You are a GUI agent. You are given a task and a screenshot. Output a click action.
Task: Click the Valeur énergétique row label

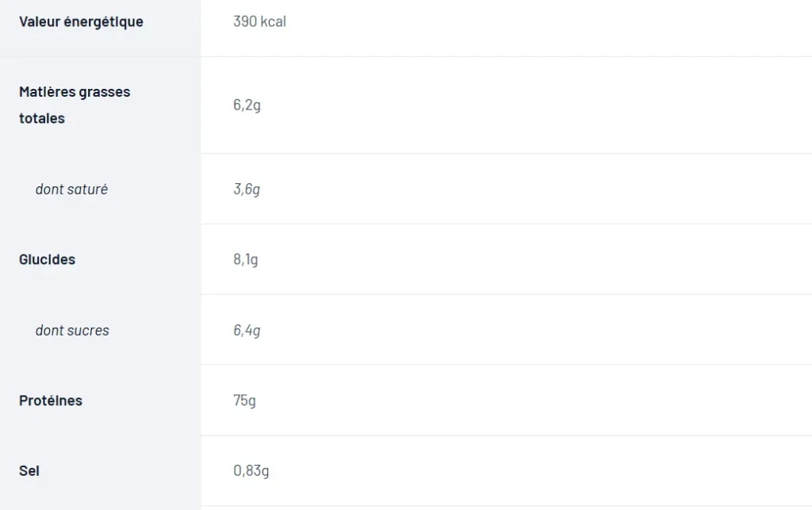pyautogui.click(x=82, y=21)
